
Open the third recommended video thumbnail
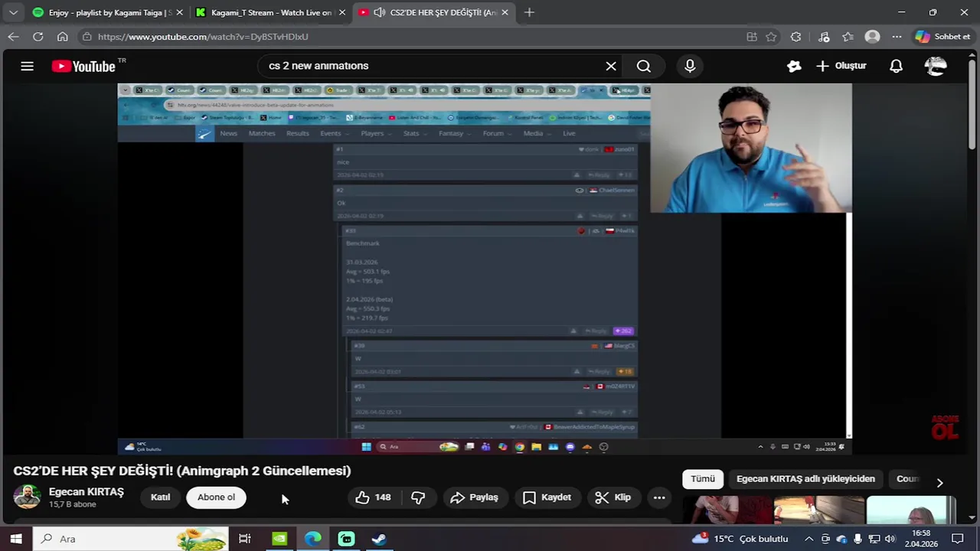911,510
